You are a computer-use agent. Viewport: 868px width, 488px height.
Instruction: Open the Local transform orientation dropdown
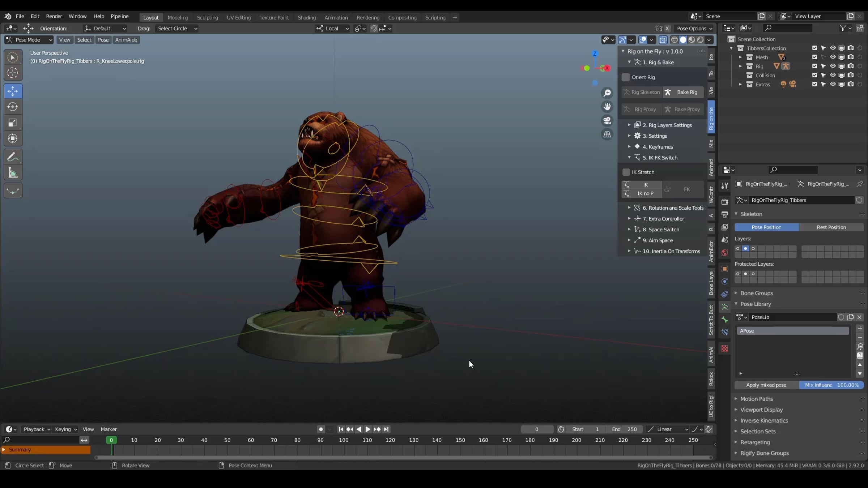click(x=332, y=29)
